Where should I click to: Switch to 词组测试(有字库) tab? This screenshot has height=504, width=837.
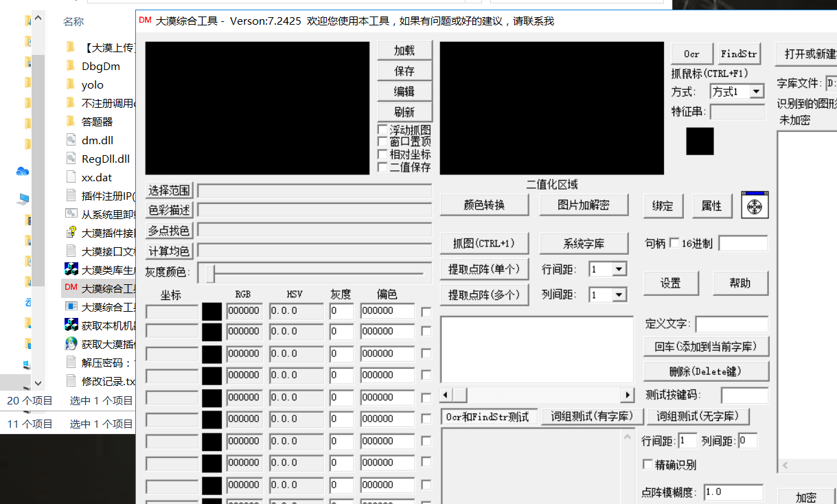point(592,416)
